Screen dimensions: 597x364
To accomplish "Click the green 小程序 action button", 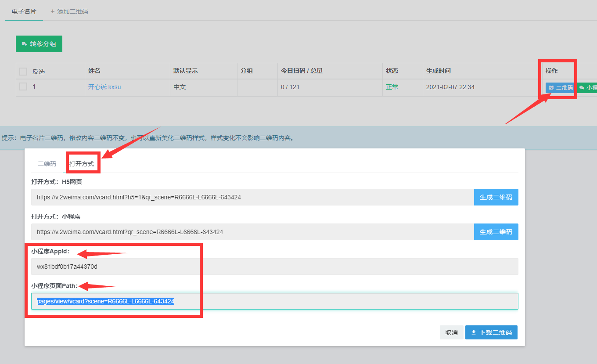I will pos(588,87).
